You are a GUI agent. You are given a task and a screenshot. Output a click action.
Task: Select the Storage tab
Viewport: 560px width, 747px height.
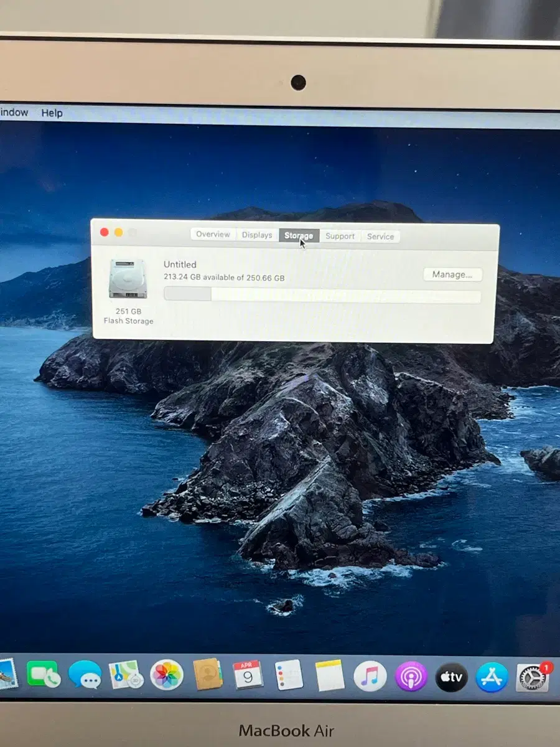coord(299,236)
